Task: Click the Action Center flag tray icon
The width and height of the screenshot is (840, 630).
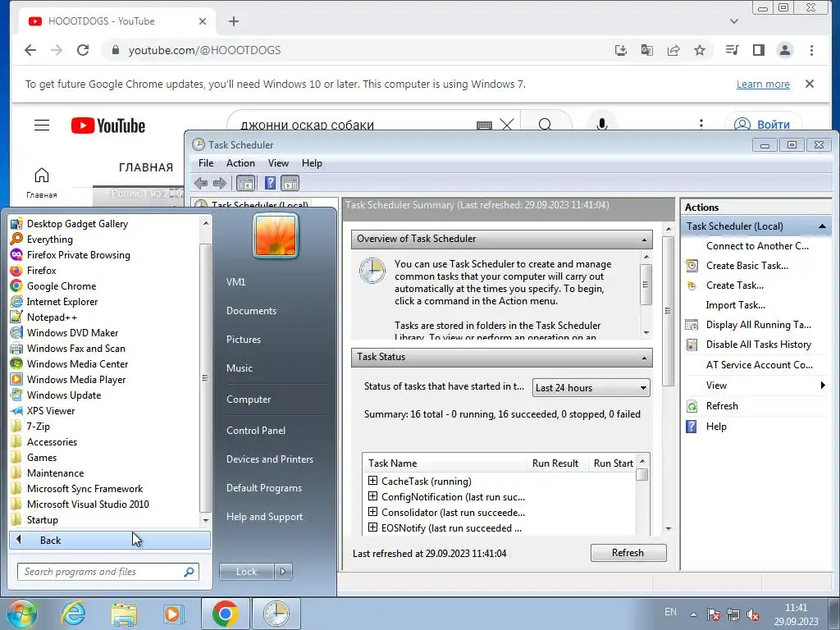Action: pos(713,614)
